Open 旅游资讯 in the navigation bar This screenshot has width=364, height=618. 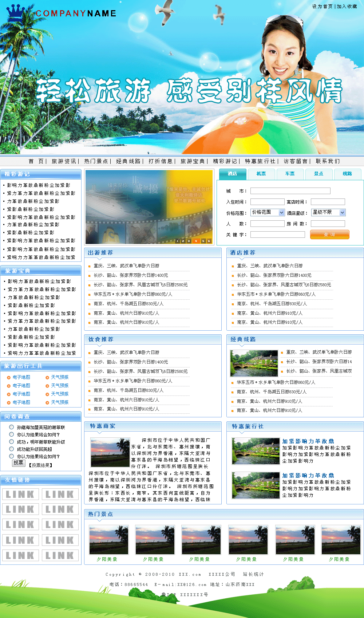point(64,161)
